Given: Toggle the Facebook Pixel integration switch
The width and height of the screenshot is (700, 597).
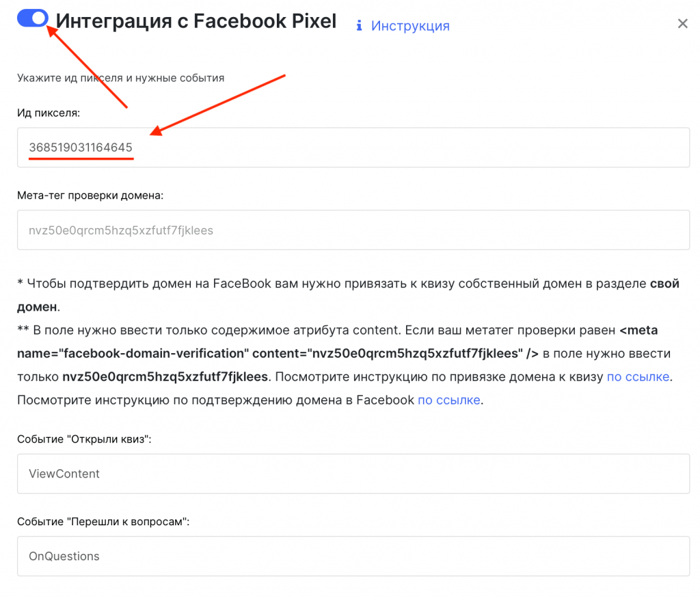Looking at the screenshot, I should click(33, 18).
